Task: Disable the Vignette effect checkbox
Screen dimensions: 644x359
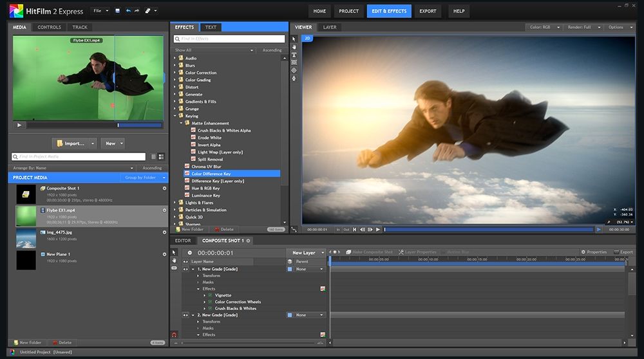Action: click(211, 295)
